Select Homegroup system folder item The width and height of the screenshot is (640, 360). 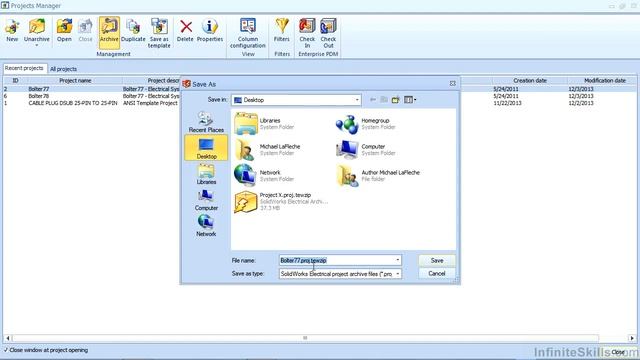click(366, 124)
